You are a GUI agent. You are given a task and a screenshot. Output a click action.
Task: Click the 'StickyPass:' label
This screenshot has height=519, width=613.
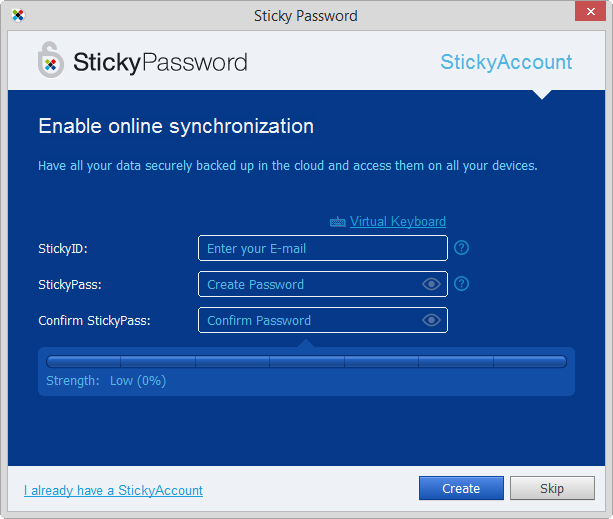click(70, 285)
